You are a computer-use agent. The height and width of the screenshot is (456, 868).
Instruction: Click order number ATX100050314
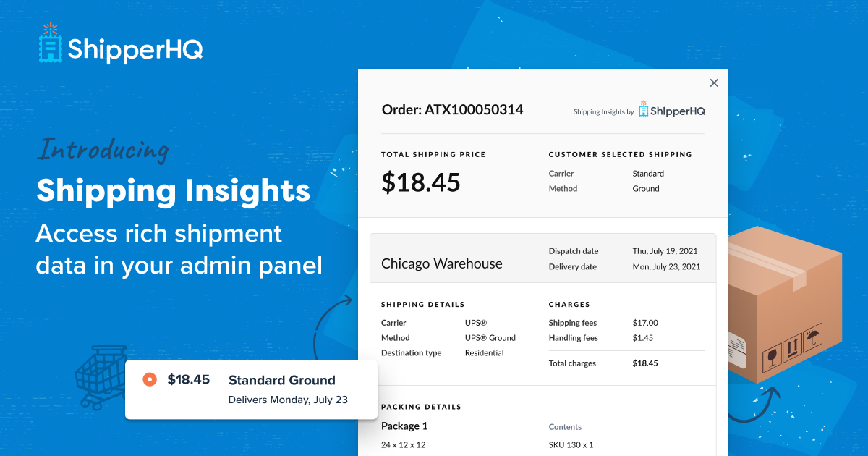[x=474, y=110]
